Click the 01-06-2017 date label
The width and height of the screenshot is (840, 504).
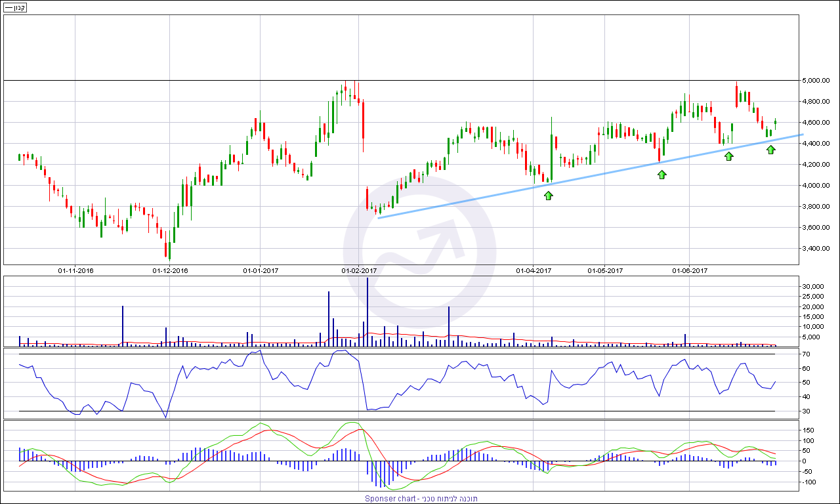click(x=690, y=270)
